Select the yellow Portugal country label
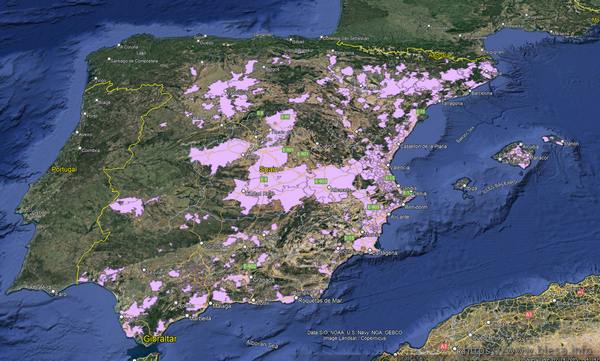The height and width of the screenshot is (361, 600). pyautogui.click(x=64, y=170)
